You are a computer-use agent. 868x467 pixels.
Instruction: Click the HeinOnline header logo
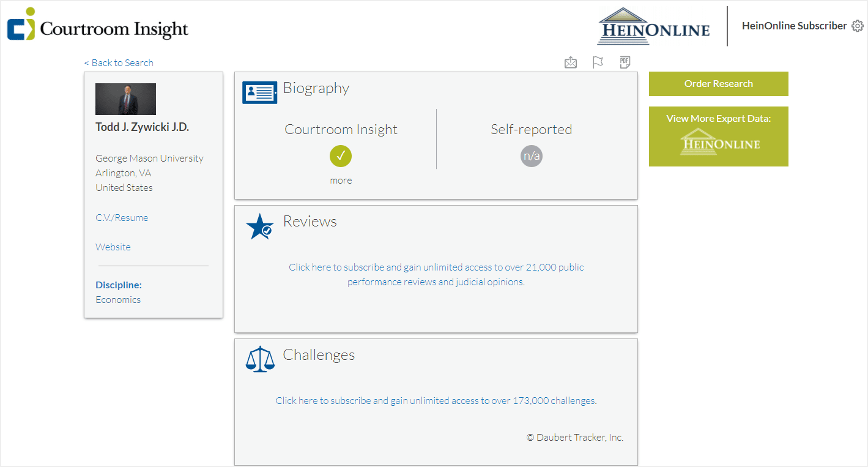(x=653, y=26)
